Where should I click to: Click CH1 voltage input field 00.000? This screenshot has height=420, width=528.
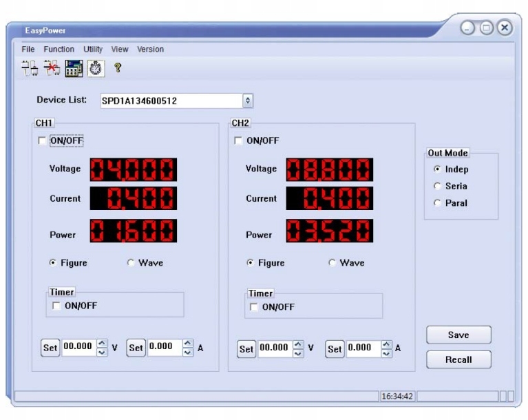79,347
